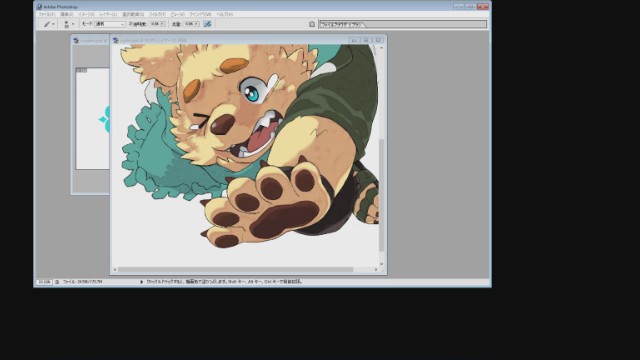Enable the airbrush icon in options bar
The image size is (640, 360).
[207, 24]
